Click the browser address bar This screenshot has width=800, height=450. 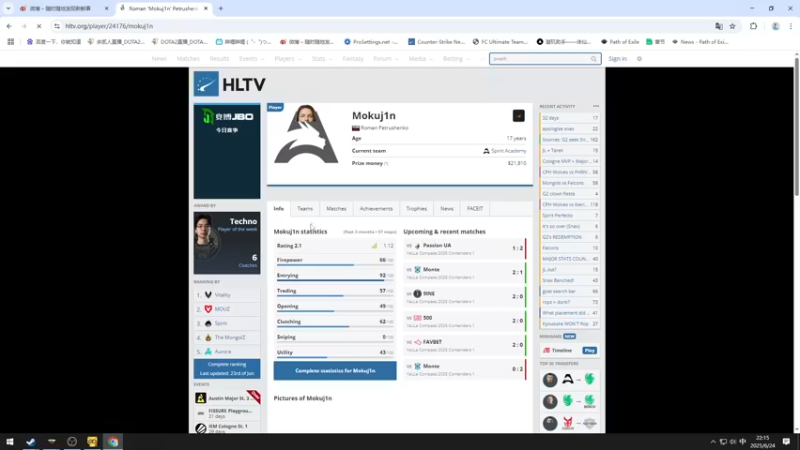tap(383, 26)
